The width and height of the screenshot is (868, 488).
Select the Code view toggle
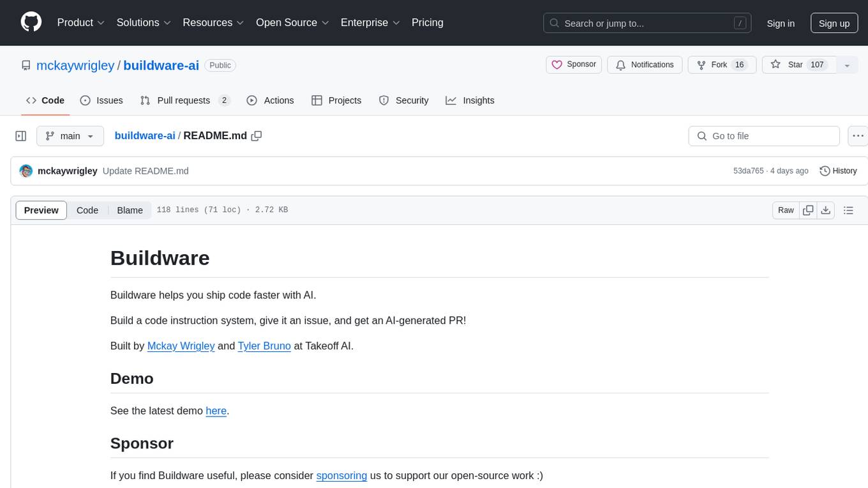pos(87,210)
